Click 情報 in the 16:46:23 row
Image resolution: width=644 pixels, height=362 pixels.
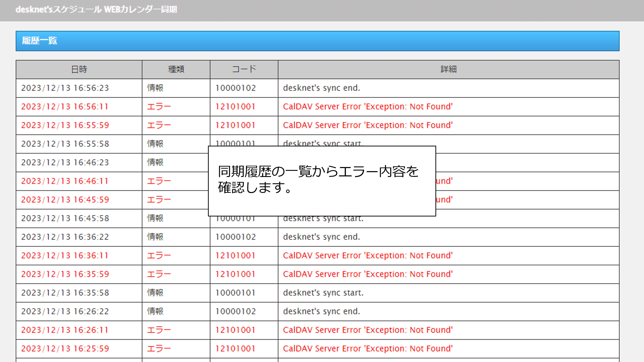(155, 162)
